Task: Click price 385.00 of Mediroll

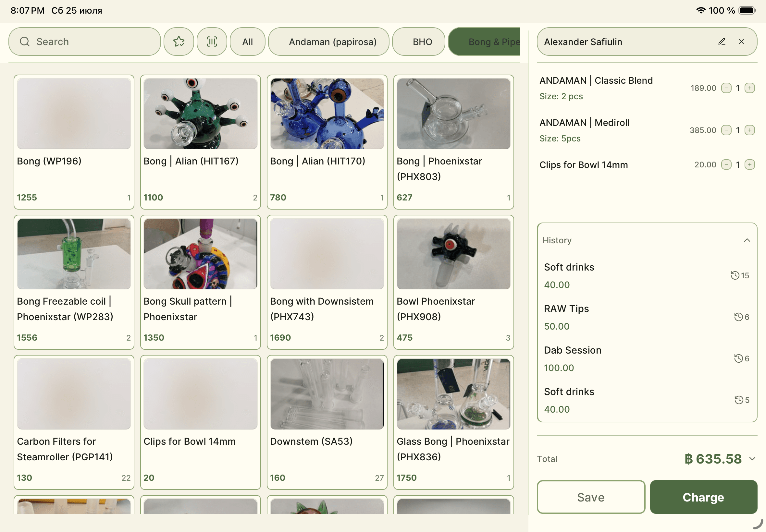Action: click(703, 130)
